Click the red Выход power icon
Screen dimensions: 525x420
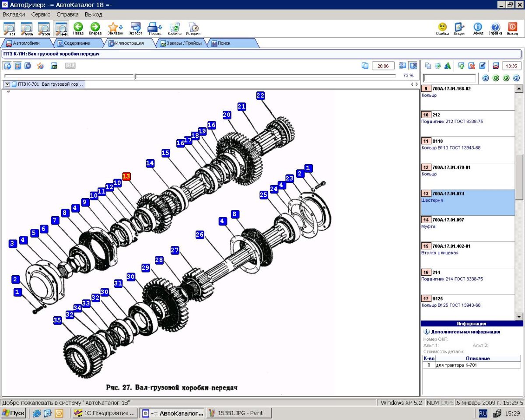[x=512, y=28]
